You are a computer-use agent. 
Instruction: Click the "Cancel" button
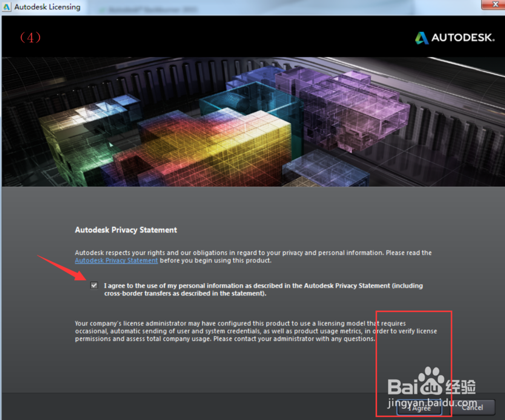pyautogui.click(x=472, y=407)
